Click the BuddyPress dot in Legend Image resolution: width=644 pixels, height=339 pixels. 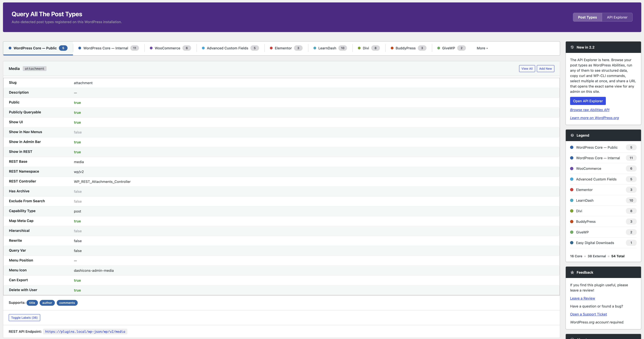[x=571, y=222]
